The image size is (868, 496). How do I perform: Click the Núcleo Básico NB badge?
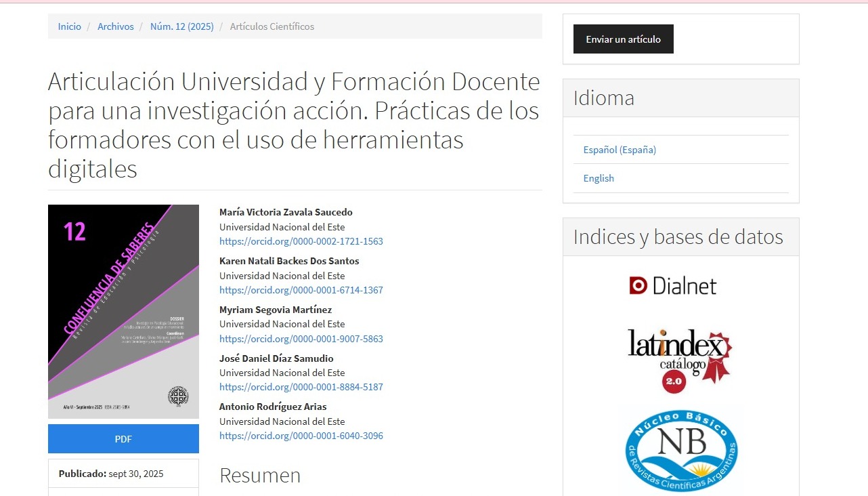tap(680, 449)
